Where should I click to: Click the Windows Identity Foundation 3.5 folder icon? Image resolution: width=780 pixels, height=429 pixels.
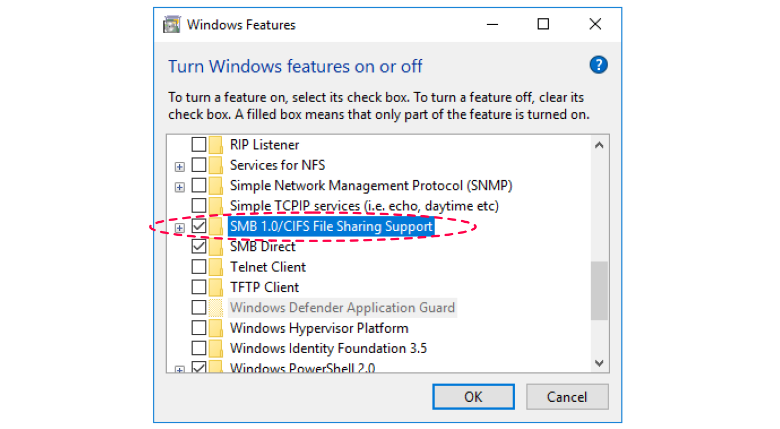click(216, 349)
